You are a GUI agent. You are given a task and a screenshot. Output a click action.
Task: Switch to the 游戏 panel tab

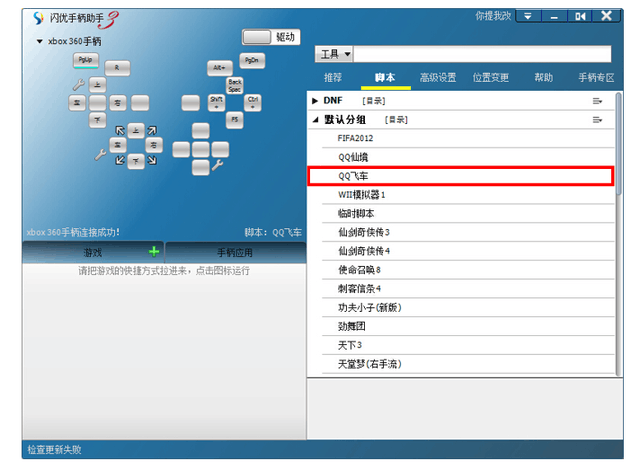pos(93,253)
